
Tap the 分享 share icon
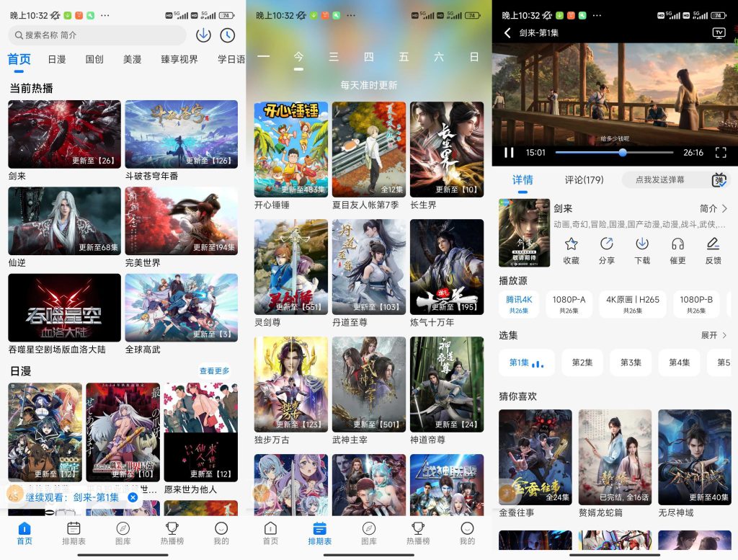(x=607, y=244)
